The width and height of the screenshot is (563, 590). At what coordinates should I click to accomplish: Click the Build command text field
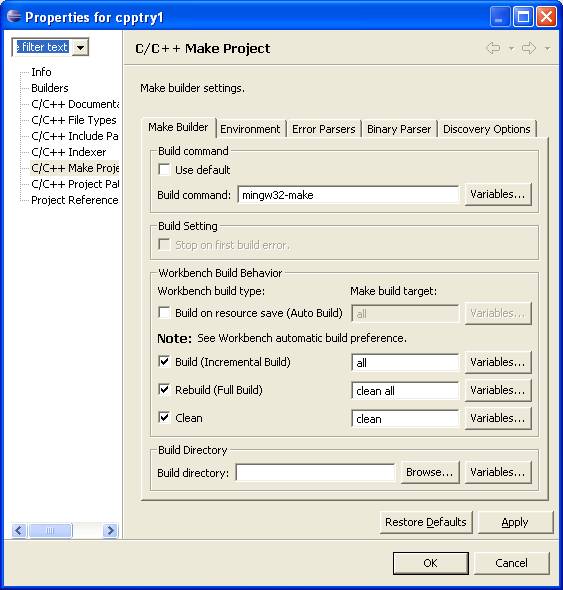pyautogui.click(x=348, y=195)
